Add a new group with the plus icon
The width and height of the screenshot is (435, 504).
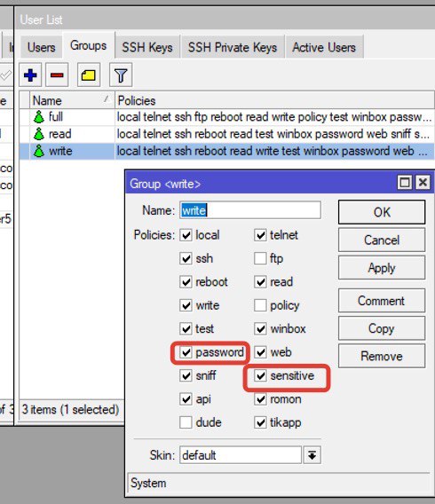30,75
